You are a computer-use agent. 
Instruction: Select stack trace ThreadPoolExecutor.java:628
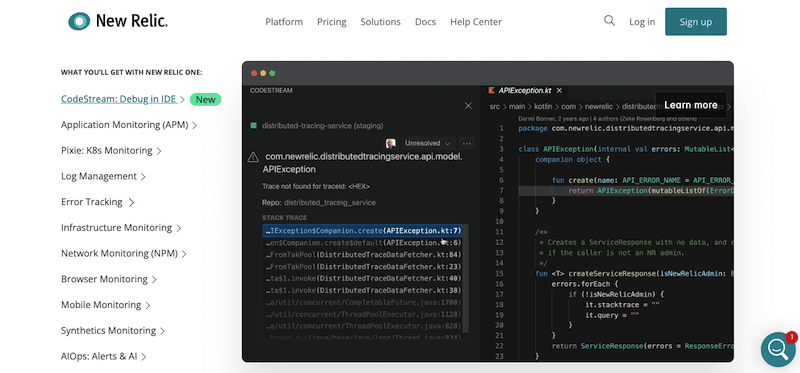(363, 327)
